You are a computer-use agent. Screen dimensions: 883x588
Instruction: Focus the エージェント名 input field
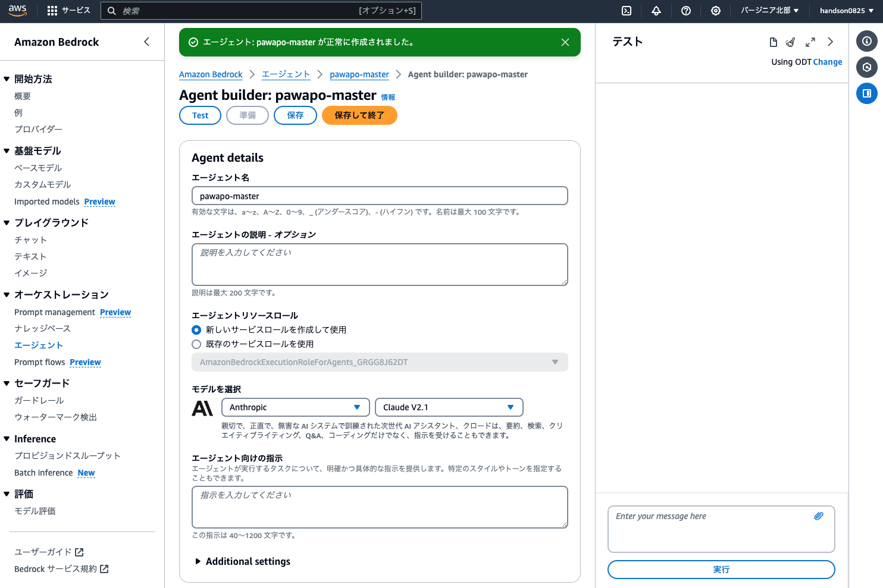(380, 196)
